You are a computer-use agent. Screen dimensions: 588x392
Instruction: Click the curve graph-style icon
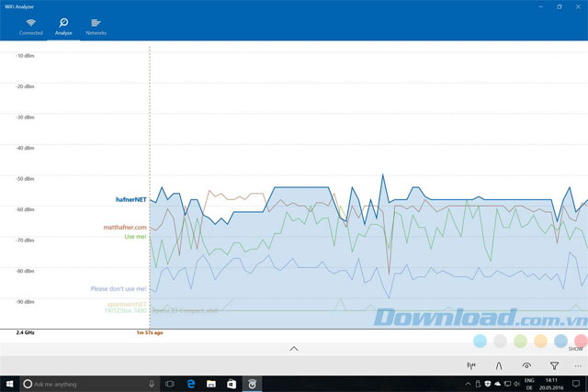pyautogui.click(x=499, y=364)
